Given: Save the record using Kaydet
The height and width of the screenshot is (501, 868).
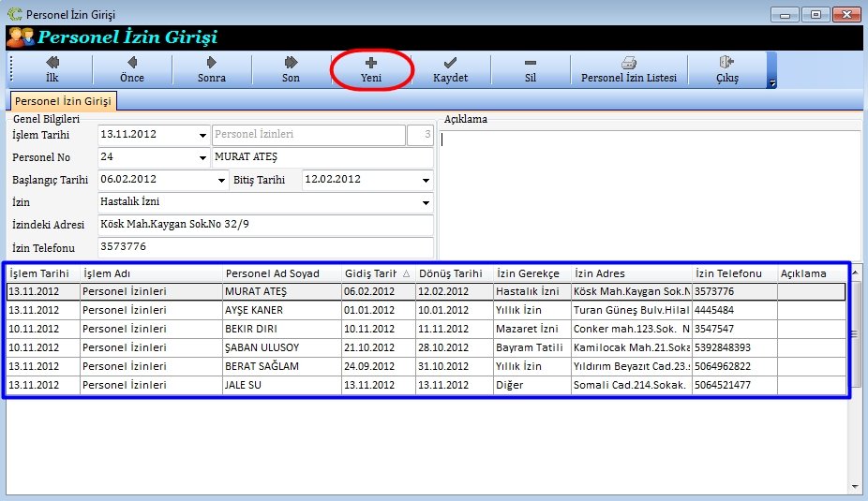Looking at the screenshot, I should click(x=450, y=70).
